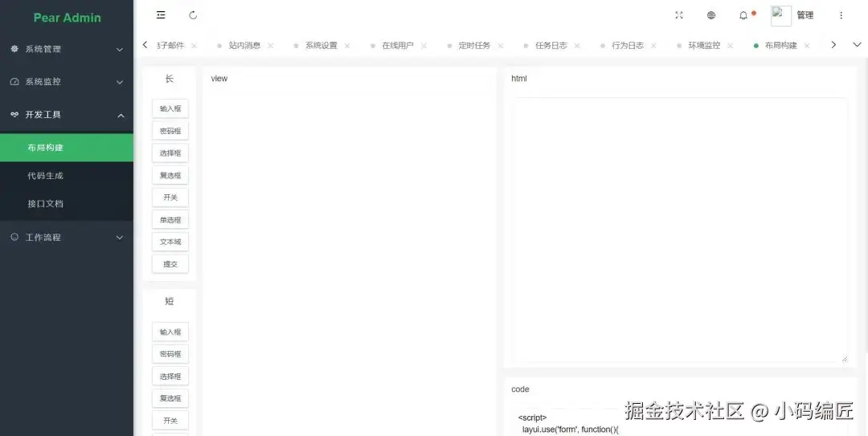Click the 管理 username text
This screenshot has width=868, height=436.
coord(805,15)
